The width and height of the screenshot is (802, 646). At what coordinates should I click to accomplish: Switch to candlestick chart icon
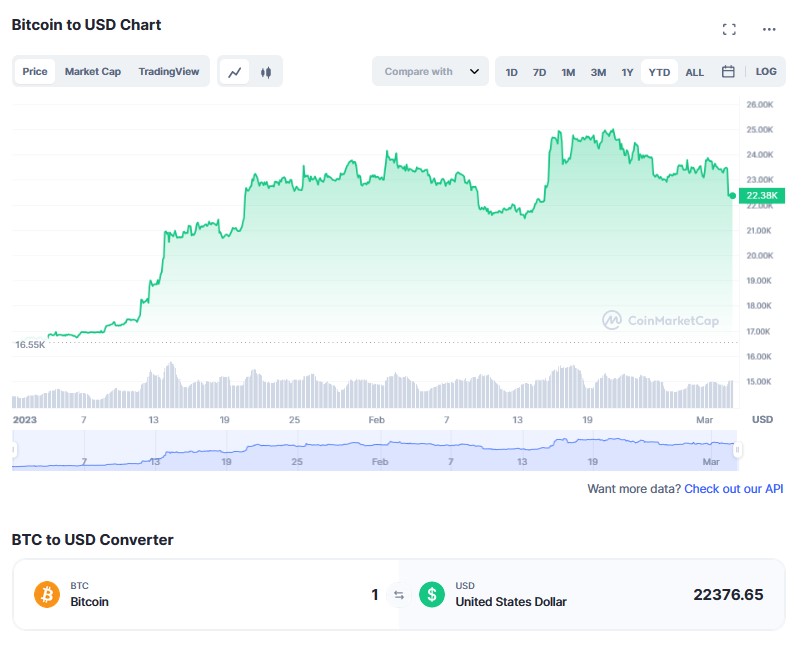[266, 72]
